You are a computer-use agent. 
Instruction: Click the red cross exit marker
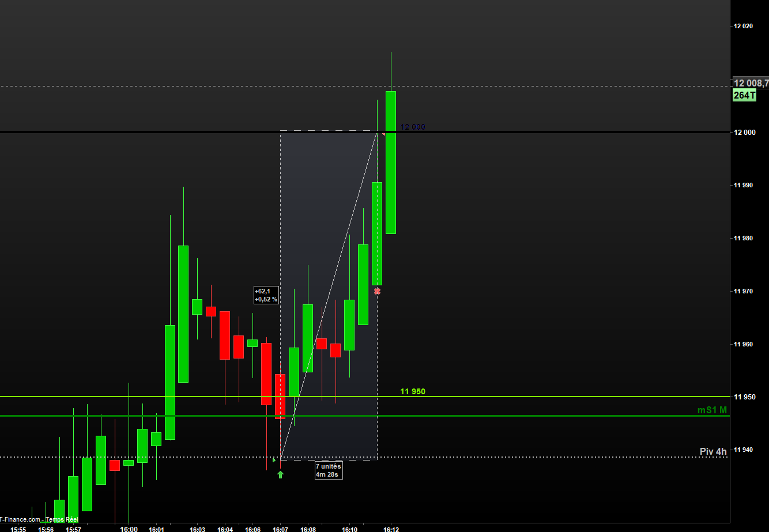pyautogui.click(x=377, y=292)
